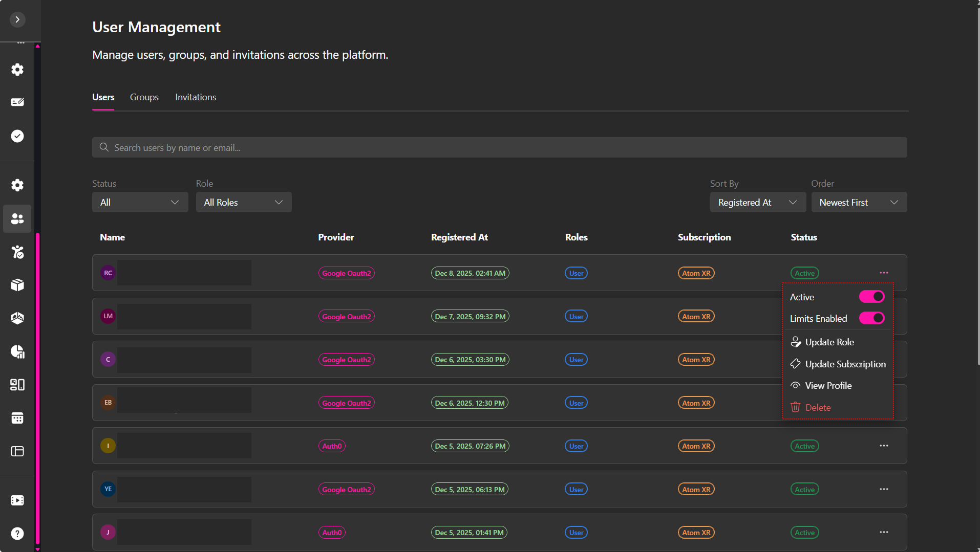Click the video player icon in sidebar

click(x=17, y=500)
